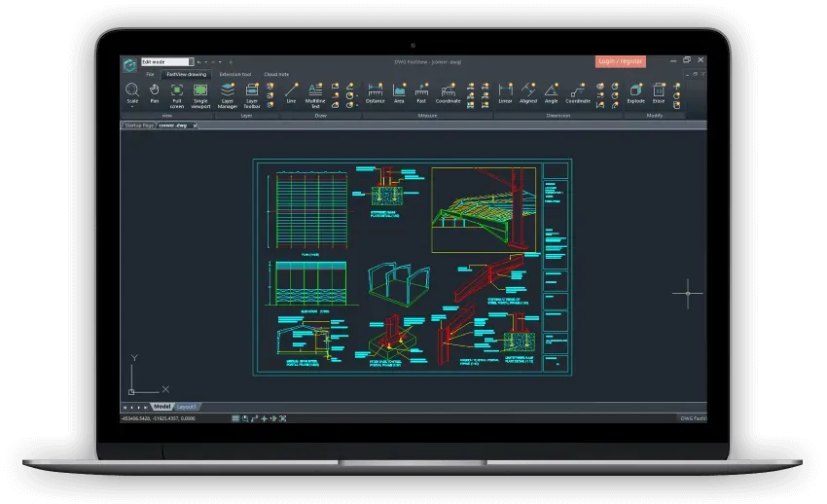Click the undo arrow in title bar
Screen dimensions: 827x504
198,62
